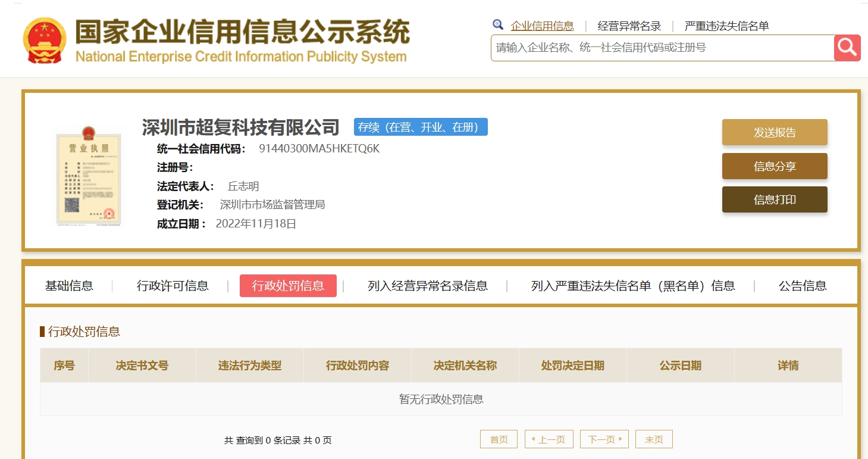Viewport: 868px width, 459px height.
Task: Click the registration authority 深圳市市场监督管理局
Action: [x=272, y=205]
